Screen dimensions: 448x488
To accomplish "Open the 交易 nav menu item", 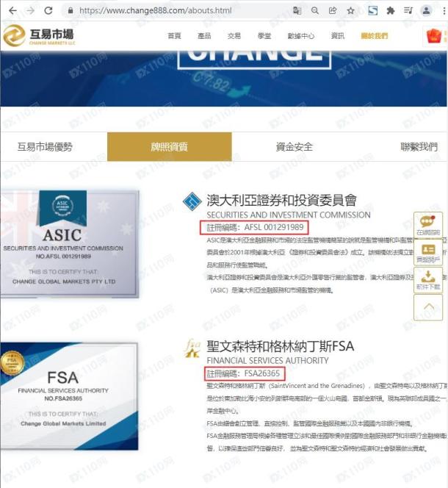I will (234, 36).
